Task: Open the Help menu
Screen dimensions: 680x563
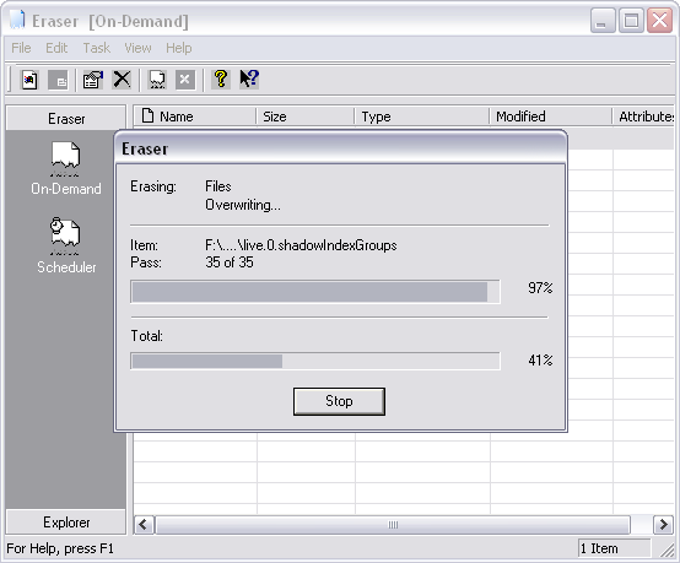Action: pos(179,48)
